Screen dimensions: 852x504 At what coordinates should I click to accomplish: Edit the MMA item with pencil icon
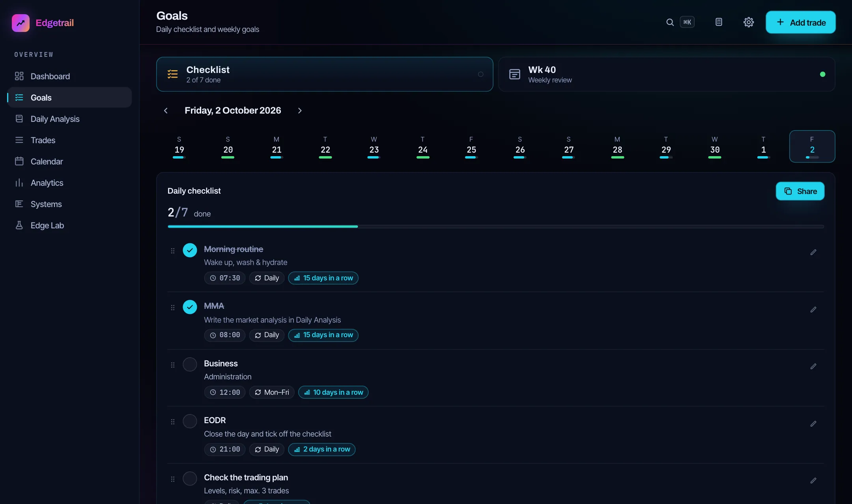coord(813,310)
